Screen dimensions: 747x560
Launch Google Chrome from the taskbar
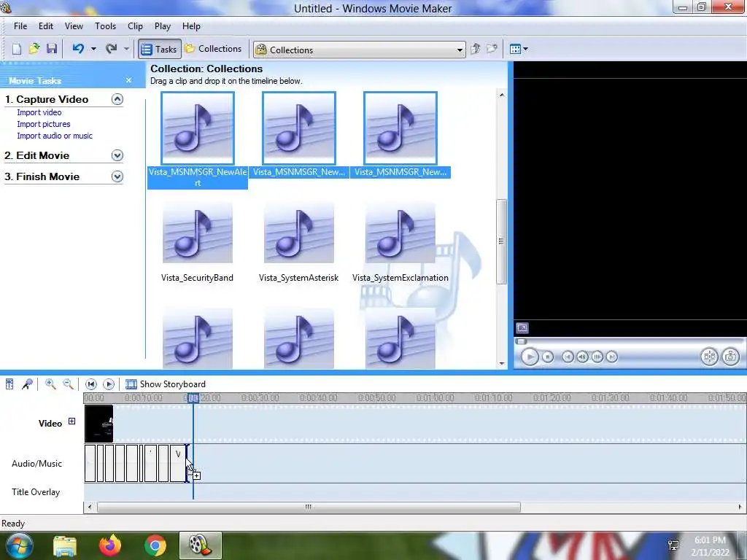tap(155, 545)
